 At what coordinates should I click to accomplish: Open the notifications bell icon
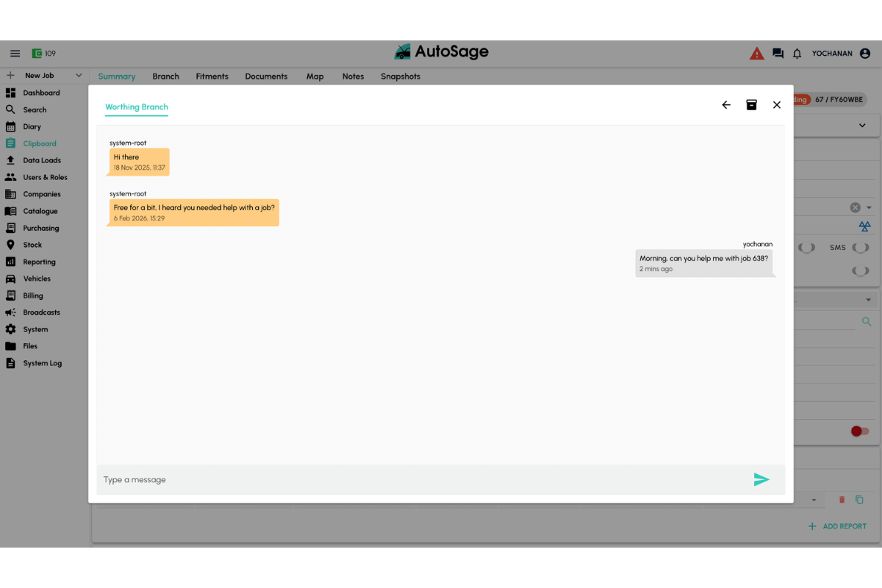point(797,54)
